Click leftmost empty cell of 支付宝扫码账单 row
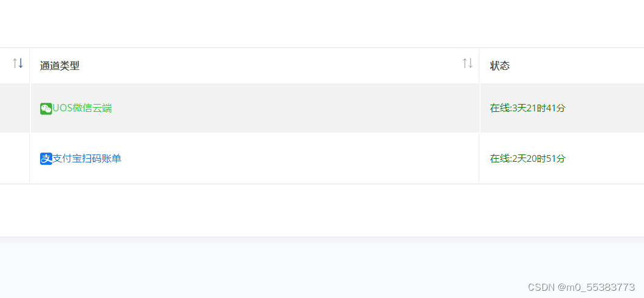Viewport: 644px width, 298px height. [15, 158]
